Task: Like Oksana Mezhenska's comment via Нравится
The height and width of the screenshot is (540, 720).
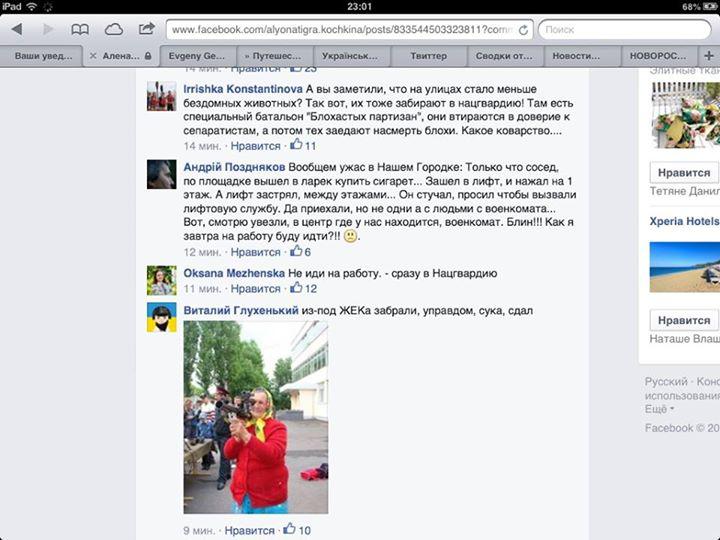Action: coord(255,289)
